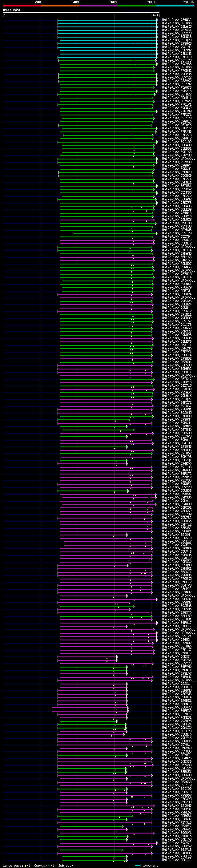Screen dimensions: 197x868
Task: Click the UniRef100_A0MEG1 row label
Action: (177, 717)
